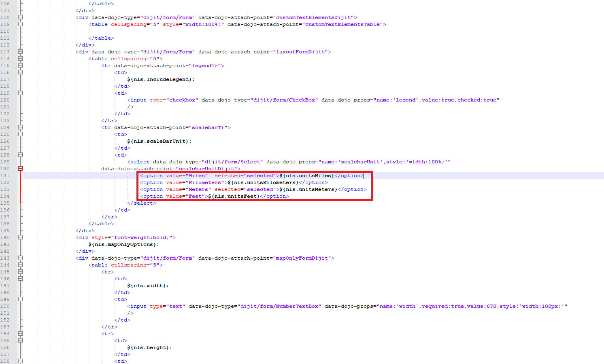Click line number 131 in the margin

pyautogui.click(x=5, y=176)
